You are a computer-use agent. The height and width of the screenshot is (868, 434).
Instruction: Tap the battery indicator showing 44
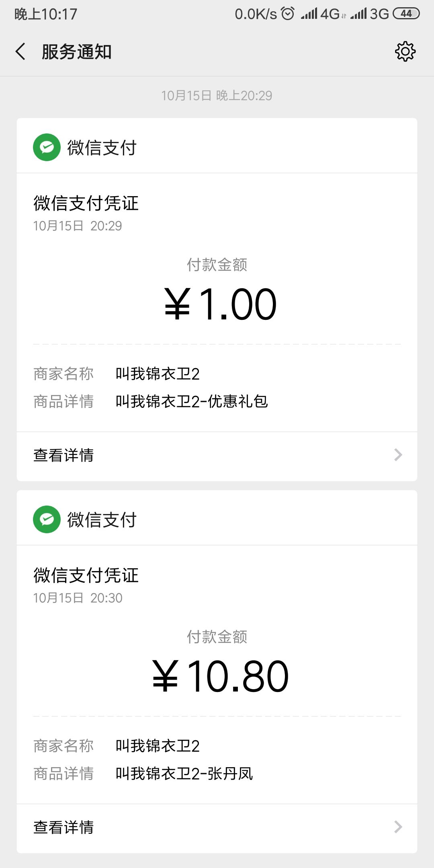(406, 14)
